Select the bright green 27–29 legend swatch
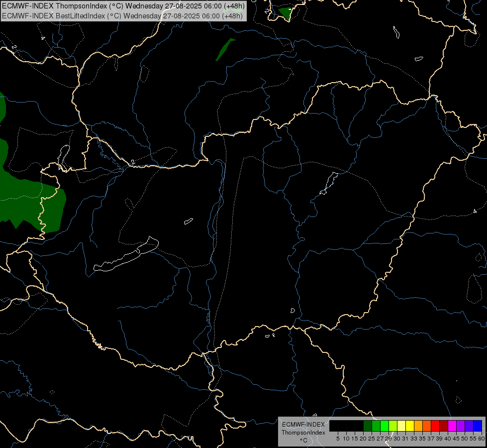Screen dimensions: 487x448 [384, 426]
